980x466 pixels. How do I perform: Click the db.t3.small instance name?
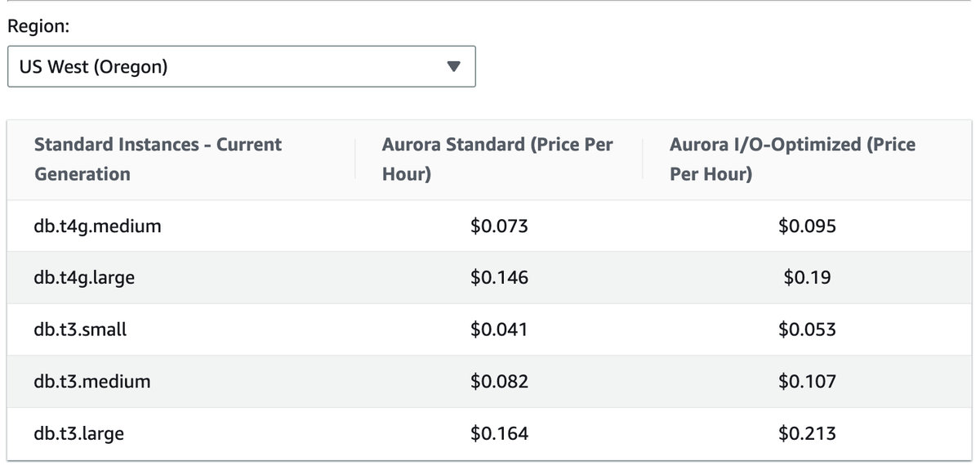pyautogui.click(x=81, y=329)
